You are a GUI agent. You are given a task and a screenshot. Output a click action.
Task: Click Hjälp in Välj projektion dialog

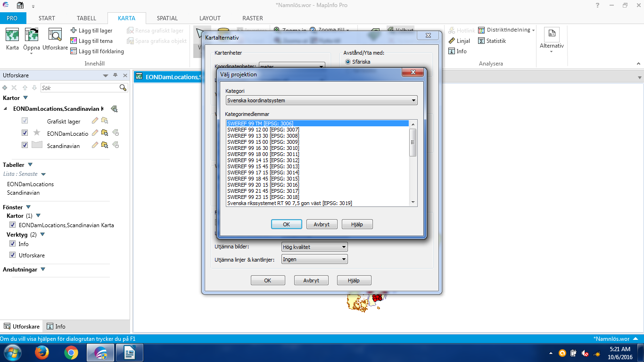(x=357, y=224)
